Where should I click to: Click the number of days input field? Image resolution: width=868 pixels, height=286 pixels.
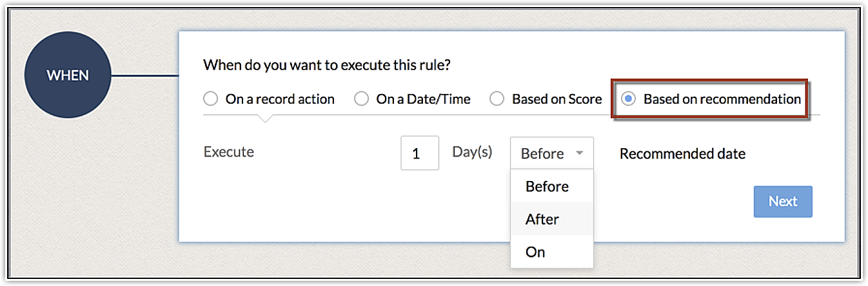419,153
